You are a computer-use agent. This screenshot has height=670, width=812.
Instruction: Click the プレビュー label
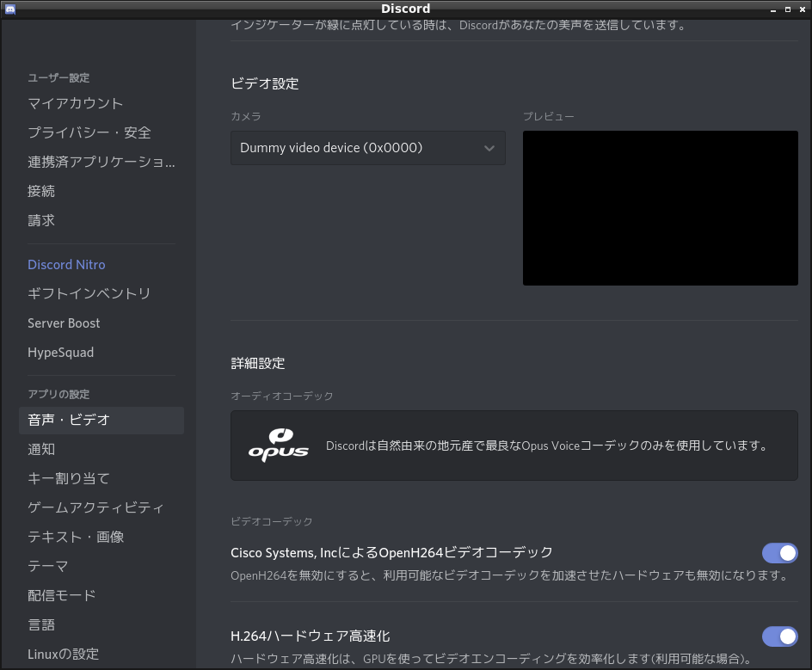coord(549,116)
